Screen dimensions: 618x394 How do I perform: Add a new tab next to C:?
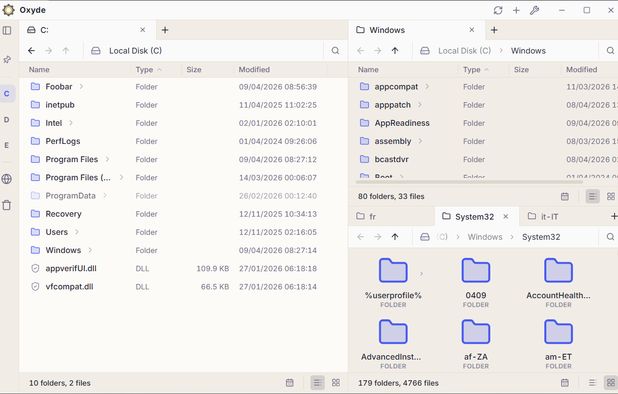pyautogui.click(x=165, y=30)
